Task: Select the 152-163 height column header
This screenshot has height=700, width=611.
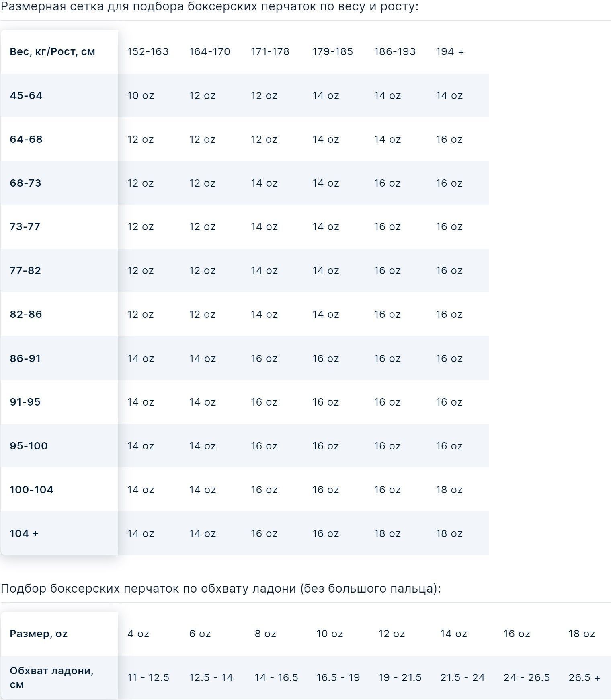Action: 148,52
